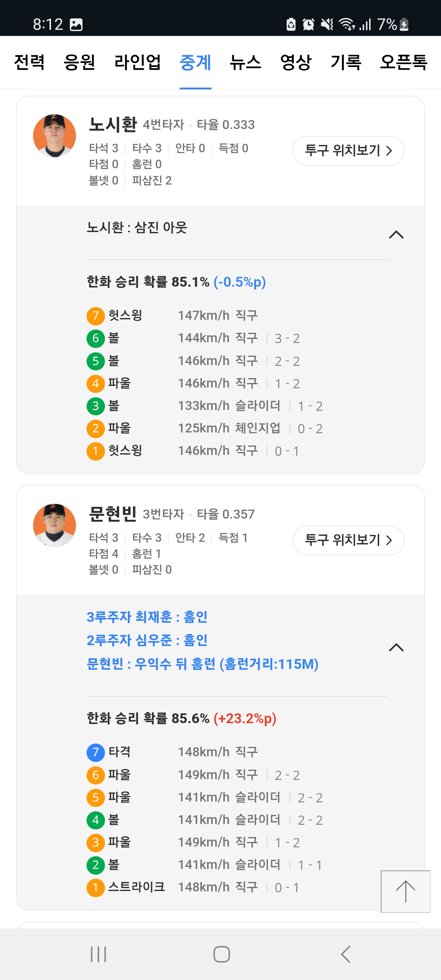Open the 기록 tab
The image size is (441, 980).
pyautogui.click(x=346, y=62)
